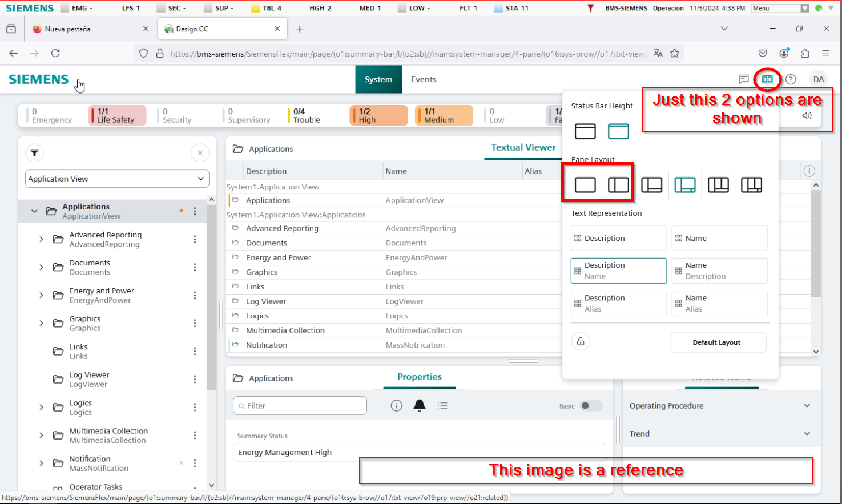842x504 pixels.
Task: Switch to the Events tab
Action: [x=424, y=79]
